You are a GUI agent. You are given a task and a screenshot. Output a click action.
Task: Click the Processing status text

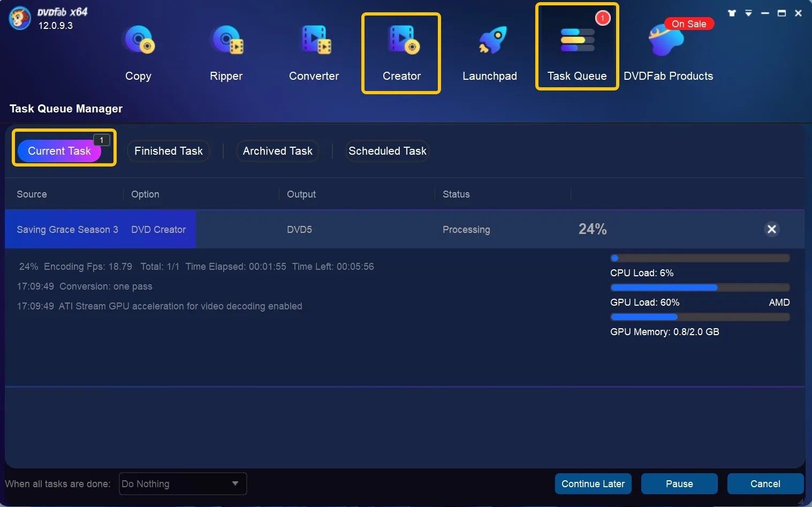[466, 230]
